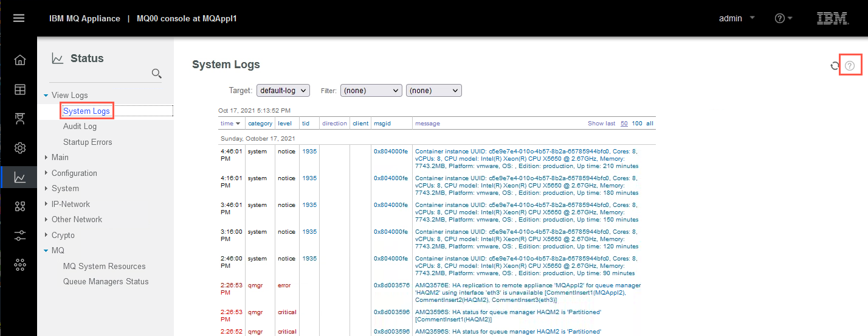
Task: Click the IBM logo
Action: (832, 18)
